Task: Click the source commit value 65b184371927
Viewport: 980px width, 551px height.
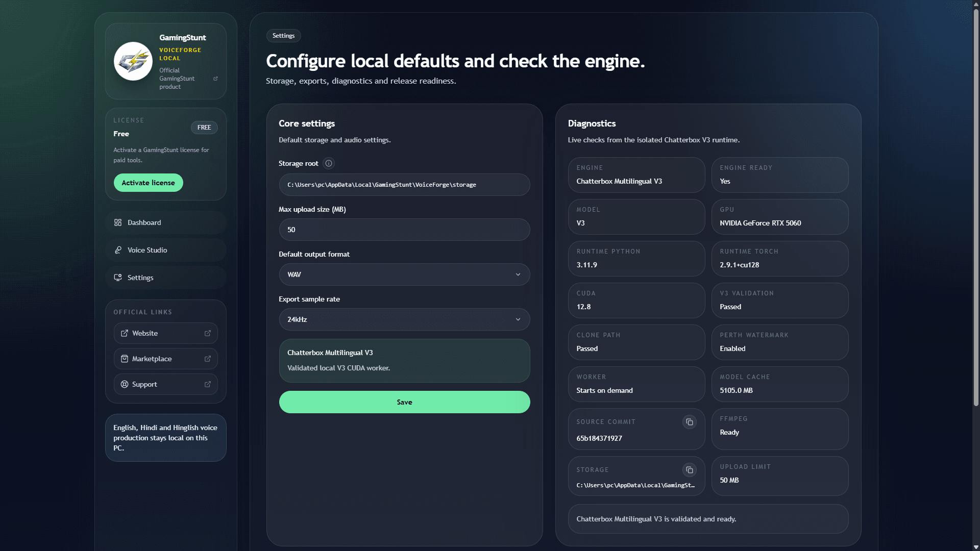Action: tap(599, 438)
